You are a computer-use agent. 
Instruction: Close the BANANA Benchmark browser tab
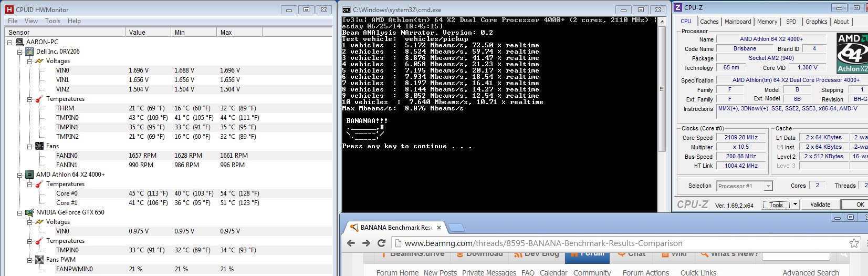point(440,228)
